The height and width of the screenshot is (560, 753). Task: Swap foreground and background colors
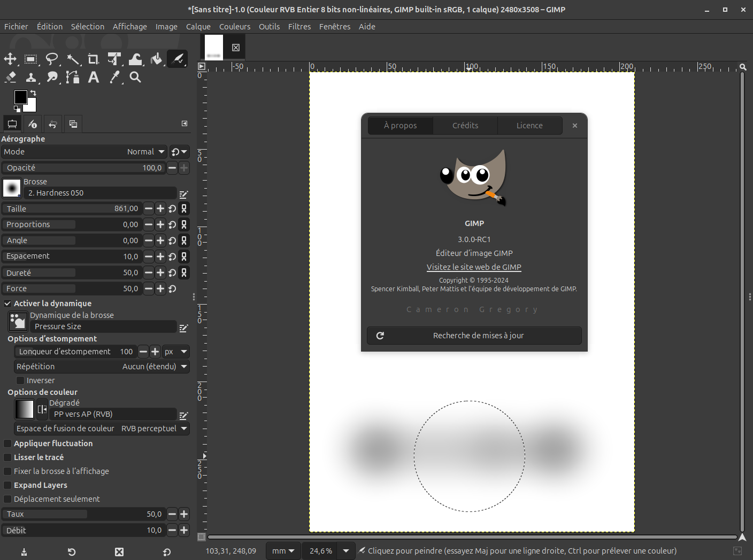tap(33, 93)
